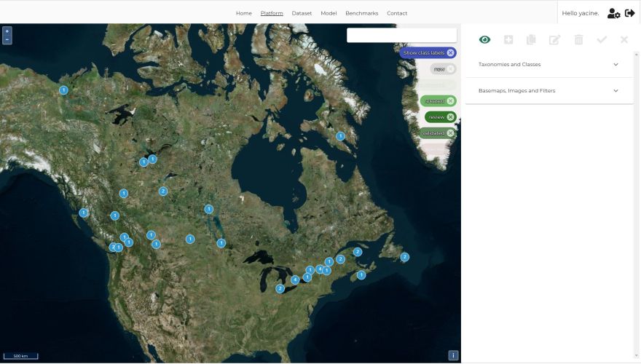641x364 pixels.
Task: Open the Benchmarks page
Action: pos(361,13)
